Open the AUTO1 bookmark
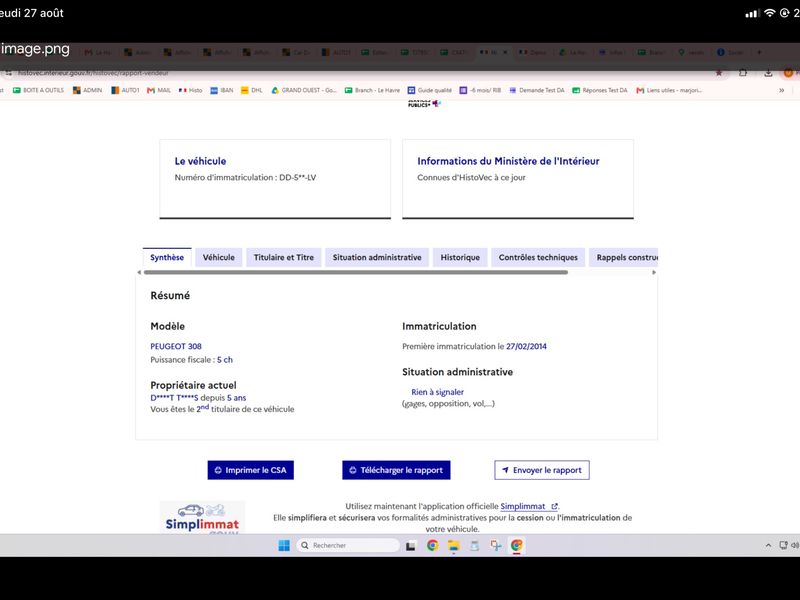This screenshot has width=800, height=600. [126, 90]
